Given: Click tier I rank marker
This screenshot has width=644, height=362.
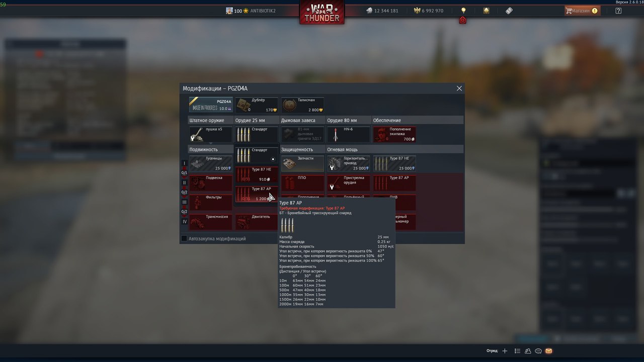Looking at the screenshot, I should coord(184,163).
